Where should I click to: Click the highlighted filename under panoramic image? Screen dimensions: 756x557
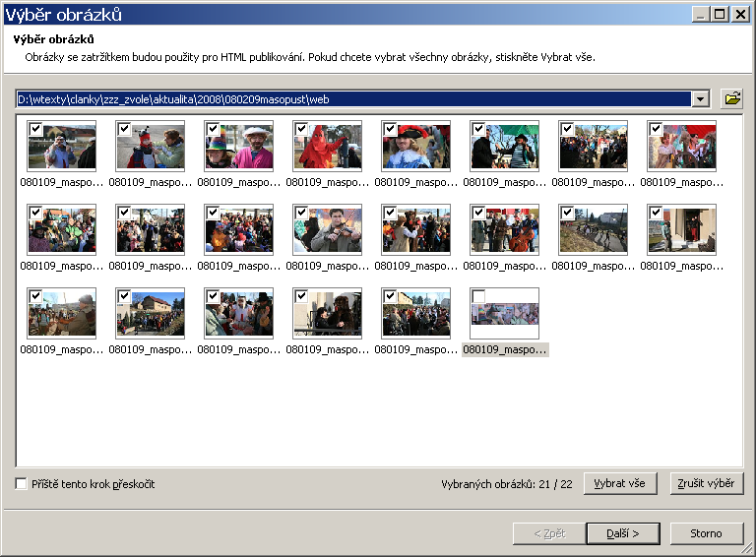(x=504, y=349)
